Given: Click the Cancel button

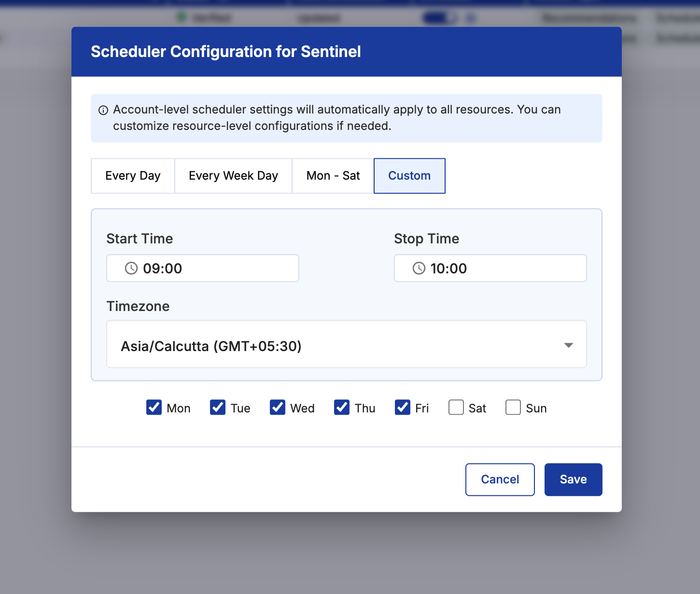Looking at the screenshot, I should tap(500, 480).
